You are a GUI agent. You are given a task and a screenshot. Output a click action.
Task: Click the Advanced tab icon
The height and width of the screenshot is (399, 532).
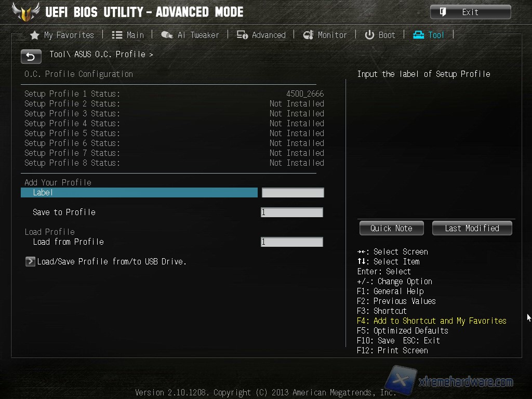(x=242, y=35)
